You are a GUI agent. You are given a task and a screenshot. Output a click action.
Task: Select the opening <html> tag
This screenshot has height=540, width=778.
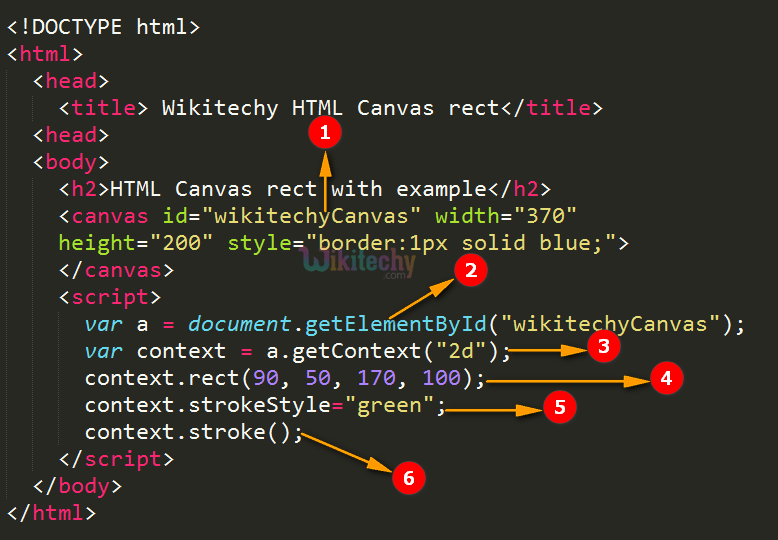(45, 54)
